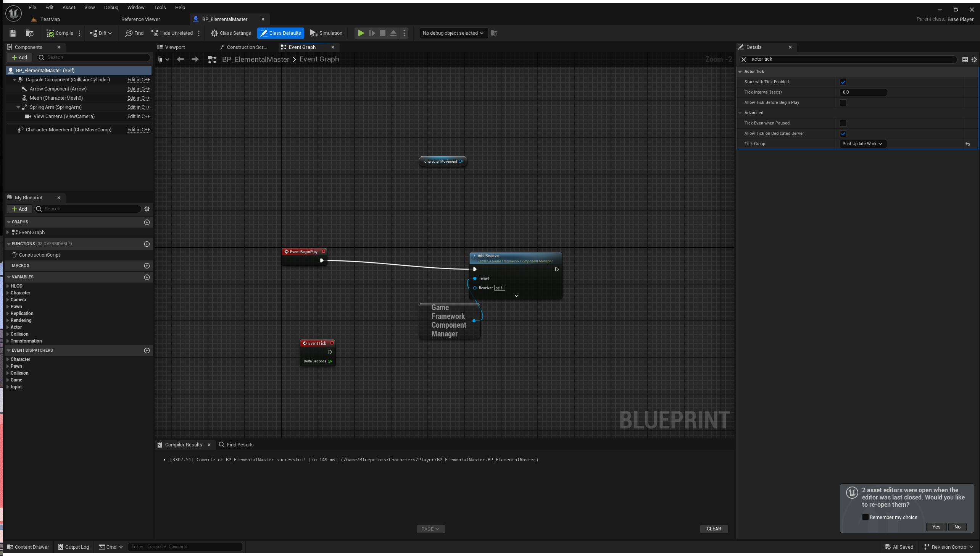This screenshot has height=556, width=980.
Task: Click the Save asset icon
Action: coord(13,33)
